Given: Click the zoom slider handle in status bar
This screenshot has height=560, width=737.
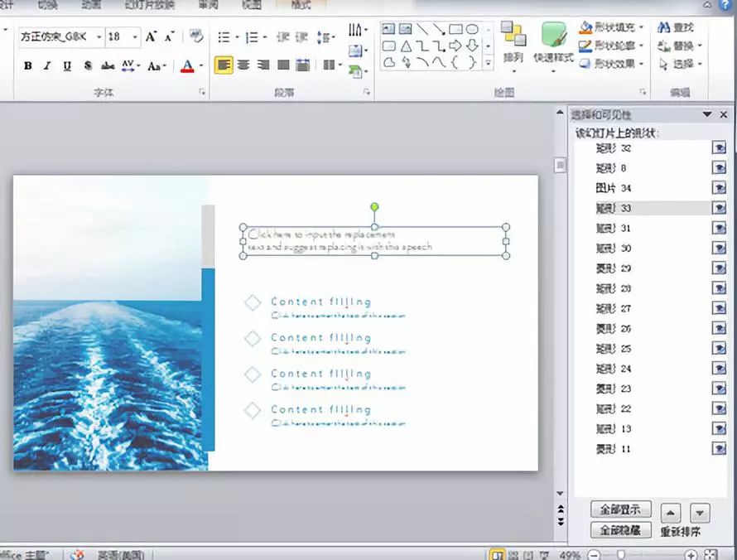Looking at the screenshot, I should pyautogui.click(x=621, y=555).
